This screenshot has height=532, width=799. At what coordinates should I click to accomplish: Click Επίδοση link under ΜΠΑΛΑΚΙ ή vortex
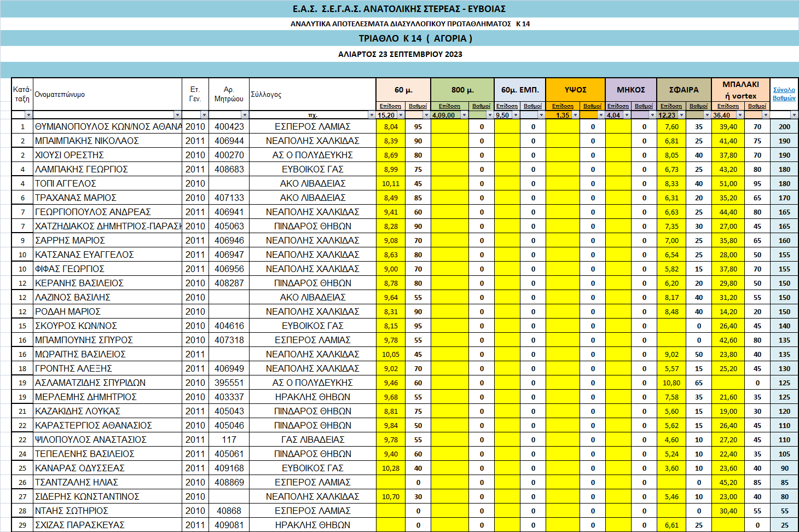728,106
